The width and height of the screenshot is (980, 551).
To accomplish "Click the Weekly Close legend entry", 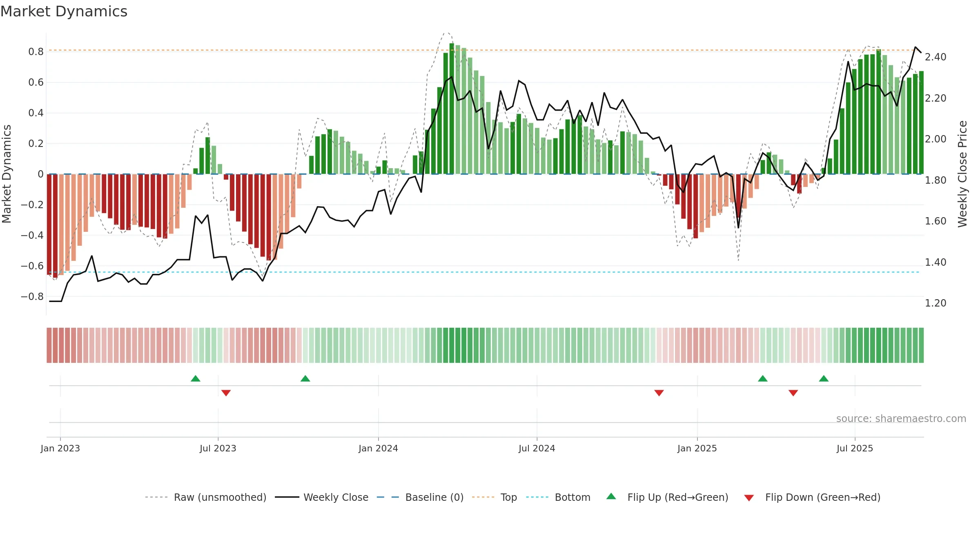I will [x=322, y=497].
